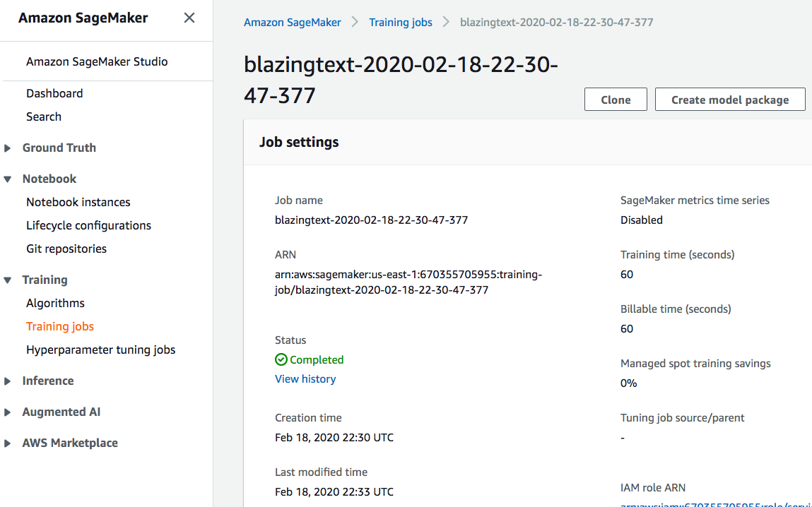Click the 'Disabled' metrics time series value
812x507 pixels.
click(642, 220)
